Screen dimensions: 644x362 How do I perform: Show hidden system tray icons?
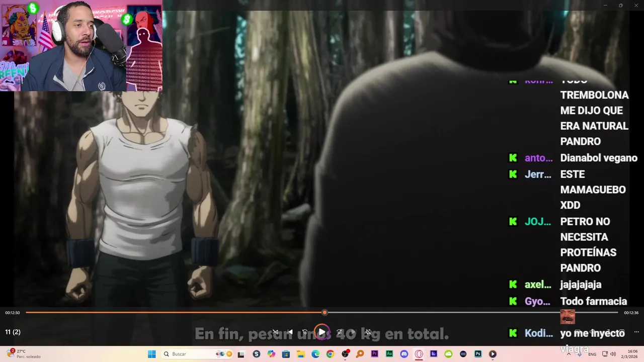(569, 354)
